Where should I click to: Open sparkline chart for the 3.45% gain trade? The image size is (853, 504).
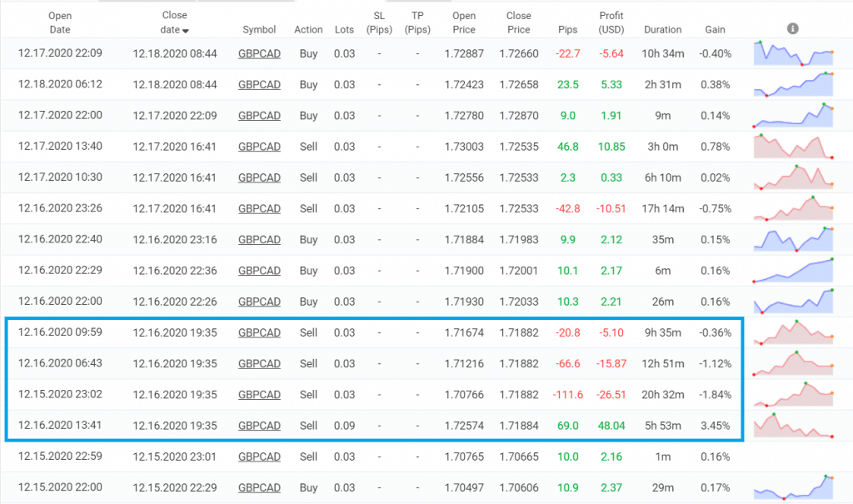point(794,426)
